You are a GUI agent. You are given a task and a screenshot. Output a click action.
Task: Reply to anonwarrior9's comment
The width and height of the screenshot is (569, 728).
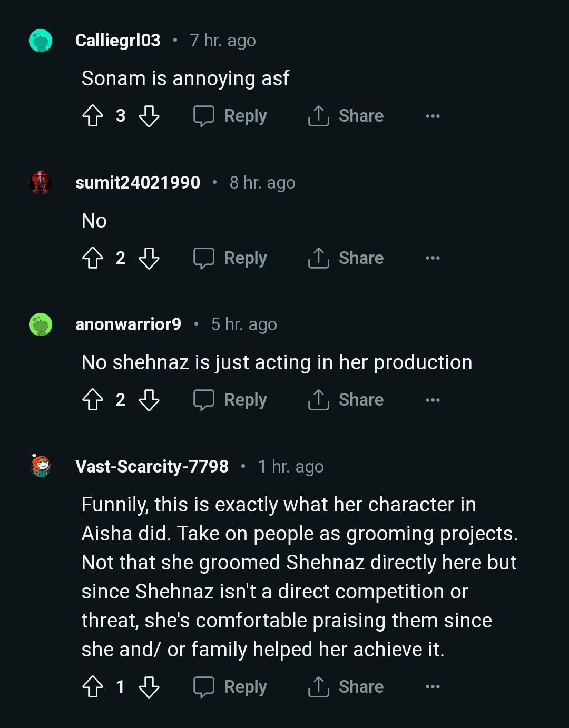[x=230, y=400]
